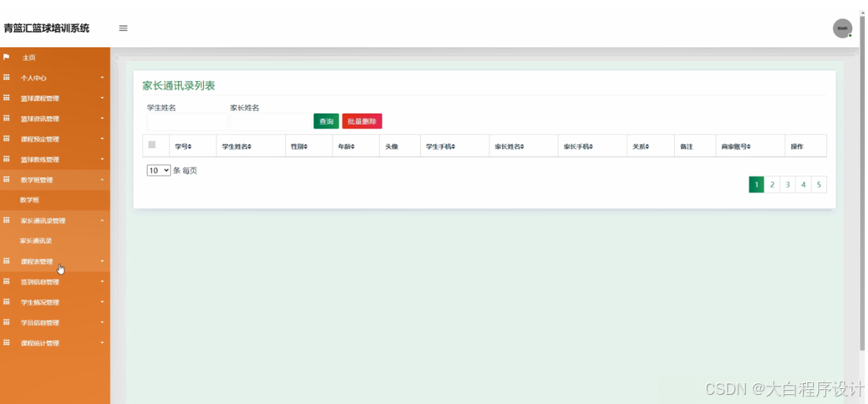Click the green 查询 button
Screen dimensions: 868x404
[x=326, y=121]
